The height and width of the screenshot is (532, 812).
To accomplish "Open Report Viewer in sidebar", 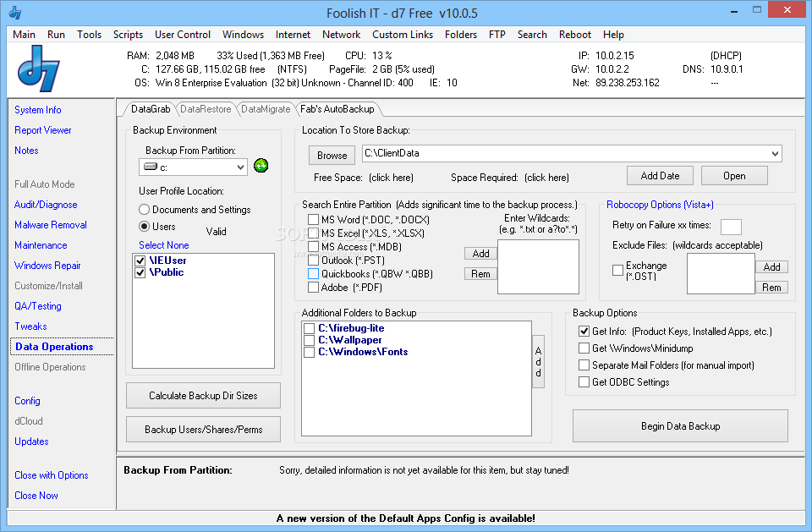I will pos(43,130).
